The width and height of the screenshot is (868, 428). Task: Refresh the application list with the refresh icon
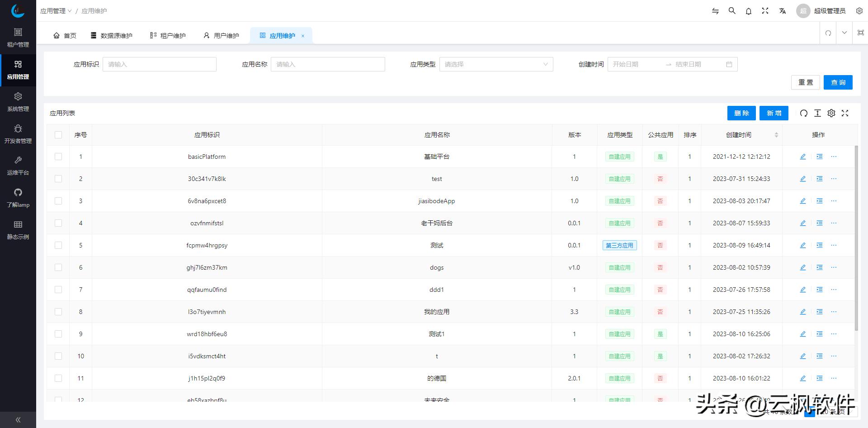(803, 113)
